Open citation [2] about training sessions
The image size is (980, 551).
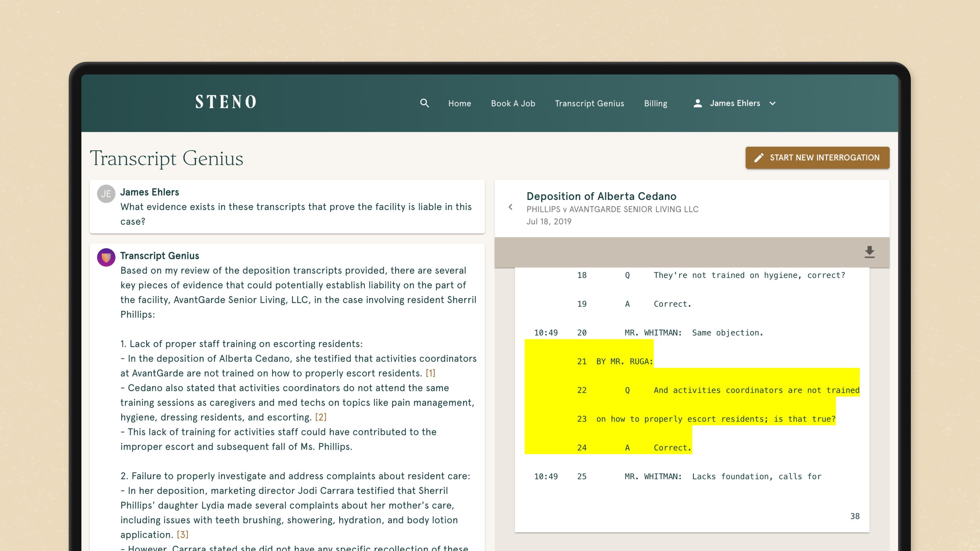coord(321,417)
